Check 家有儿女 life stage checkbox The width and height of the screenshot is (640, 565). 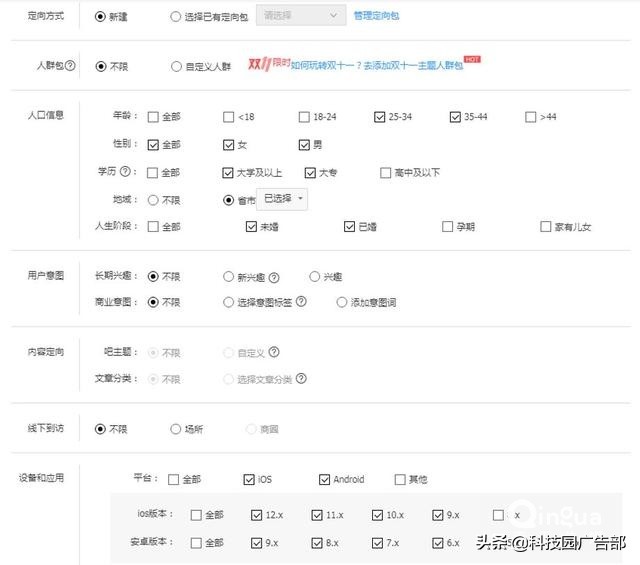546,227
